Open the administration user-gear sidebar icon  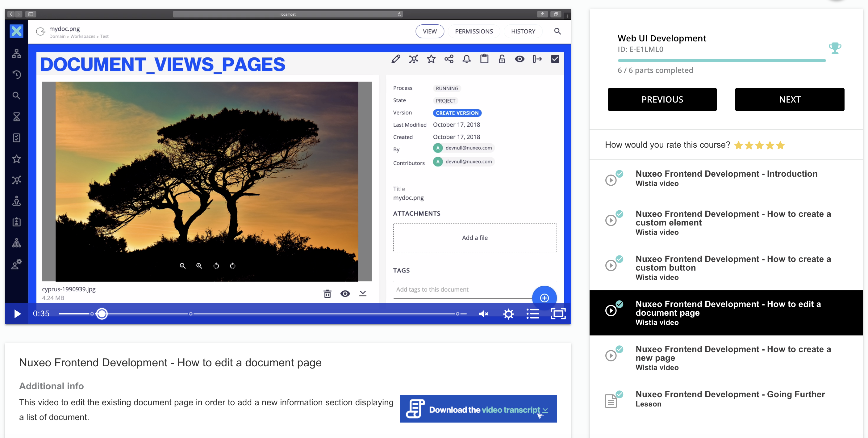[16, 264]
